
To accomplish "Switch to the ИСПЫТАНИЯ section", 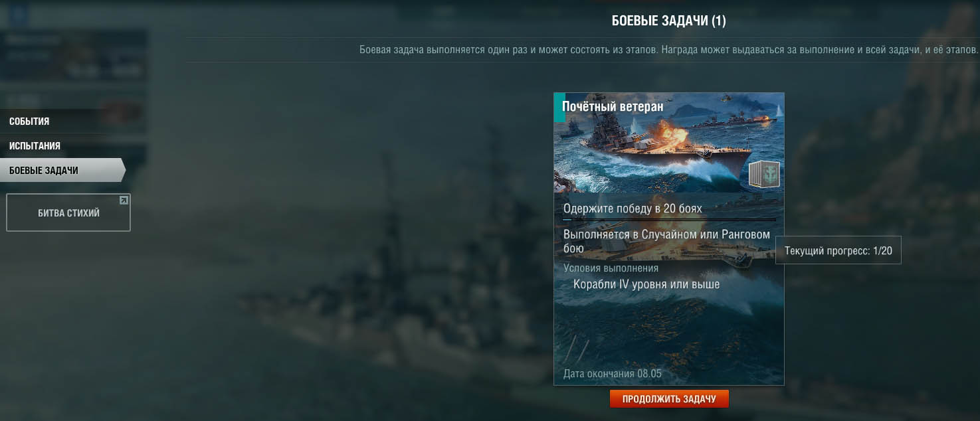I will coord(35,146).
